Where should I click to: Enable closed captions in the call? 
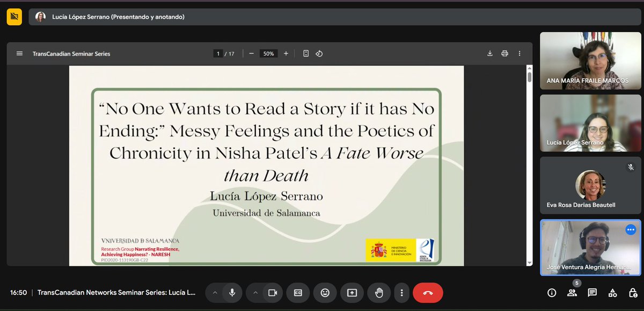(x=298, y=293)
